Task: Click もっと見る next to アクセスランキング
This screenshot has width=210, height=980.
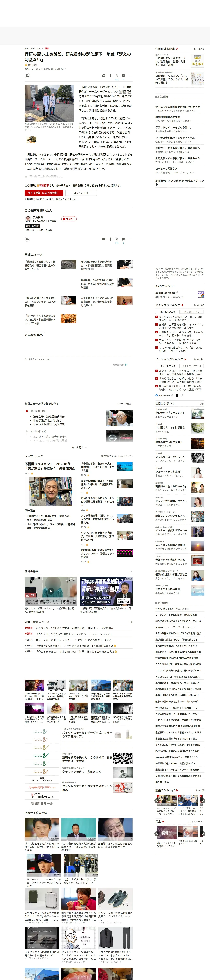Action: [199, 305]
